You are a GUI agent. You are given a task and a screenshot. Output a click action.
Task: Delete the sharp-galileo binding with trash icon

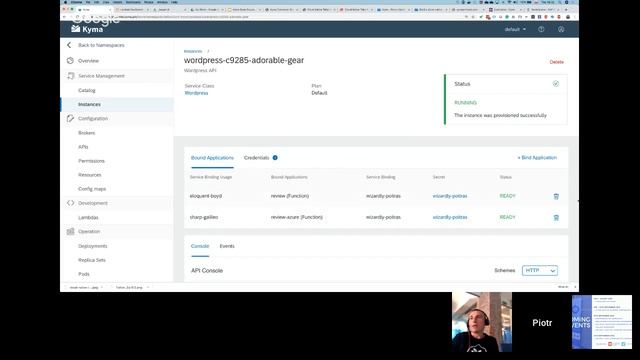tap(556, 218)
